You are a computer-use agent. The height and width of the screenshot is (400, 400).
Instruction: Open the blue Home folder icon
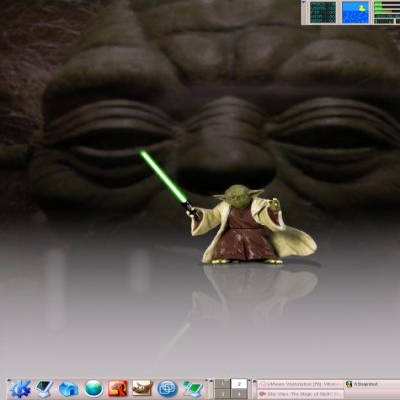point(68,389)
